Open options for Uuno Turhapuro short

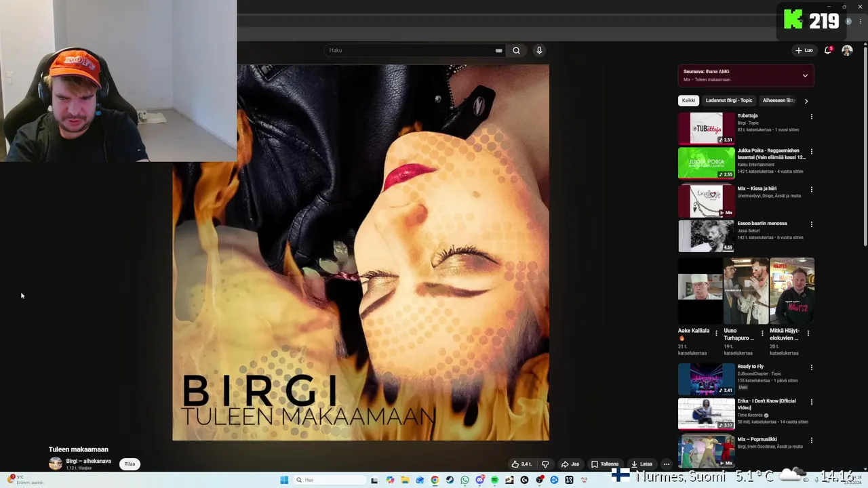pos(762,333)
